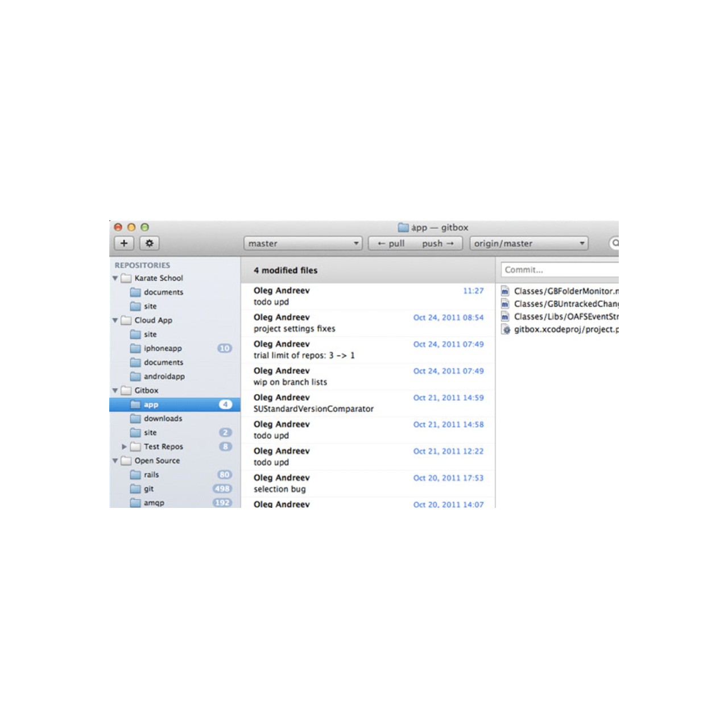Open the settings gear icon in toolbar
This screenshot has width=728, height=728.
(x=149, y=243)
